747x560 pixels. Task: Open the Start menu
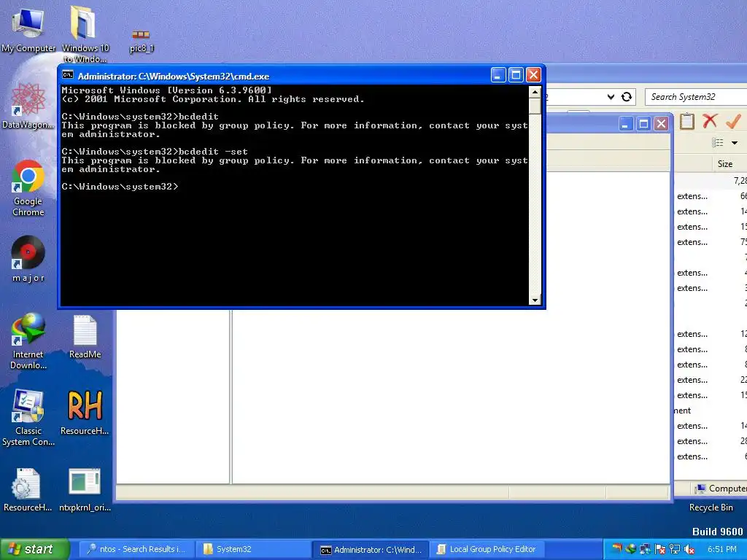[x=34, y=549]
